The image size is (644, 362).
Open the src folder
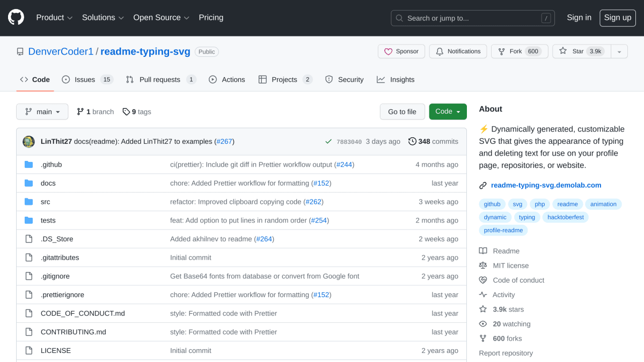click(46, 202)
